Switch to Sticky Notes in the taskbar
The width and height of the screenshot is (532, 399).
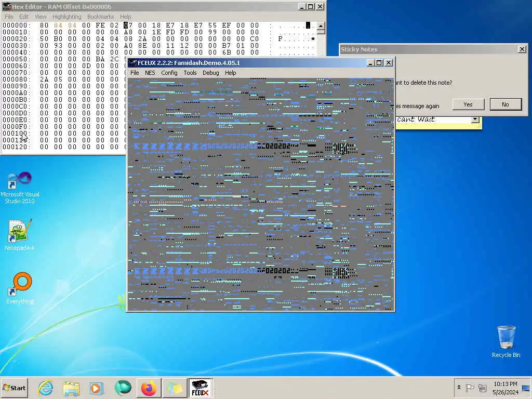[x=175, y=388]
